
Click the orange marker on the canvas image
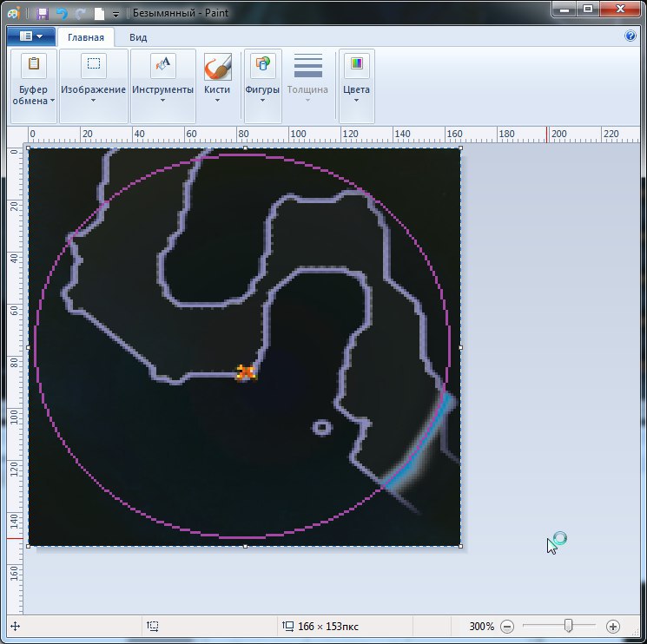pyautogui.click(x=246, y=372)
